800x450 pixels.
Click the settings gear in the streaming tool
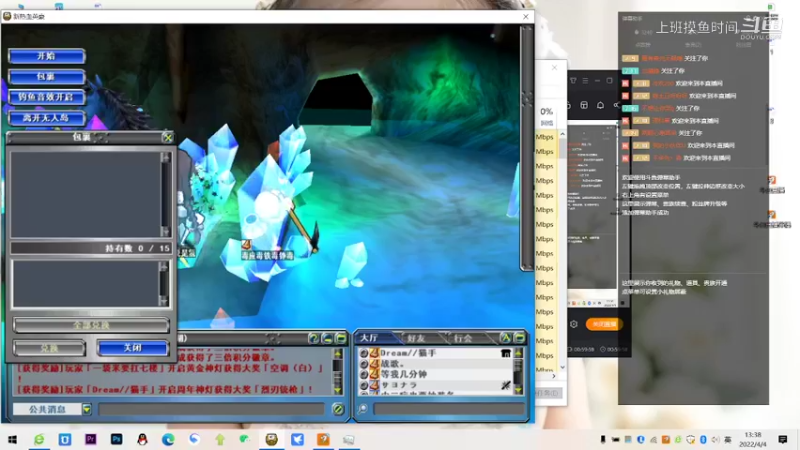573,324
